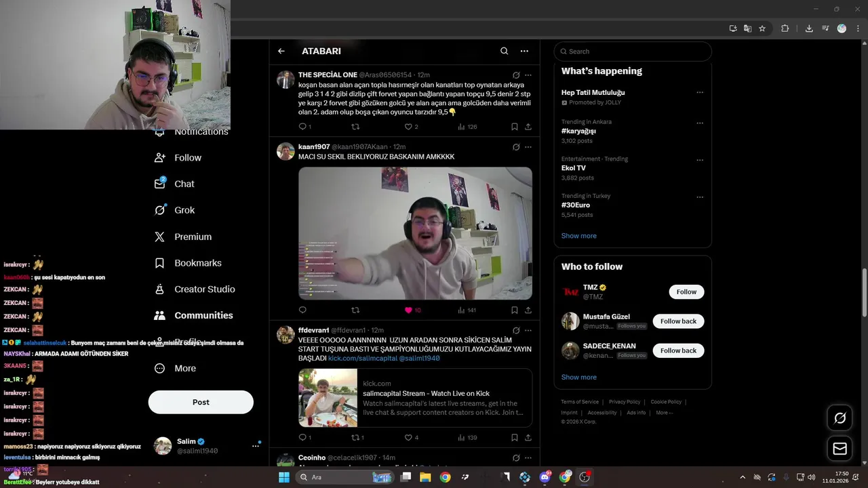Open File Explorer from the taskbar
868x488 pixels.
pos(425,477)
